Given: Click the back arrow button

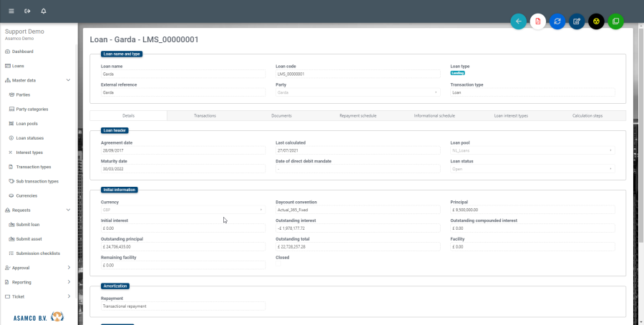Looking at the screenshot, I should point(518,21).
